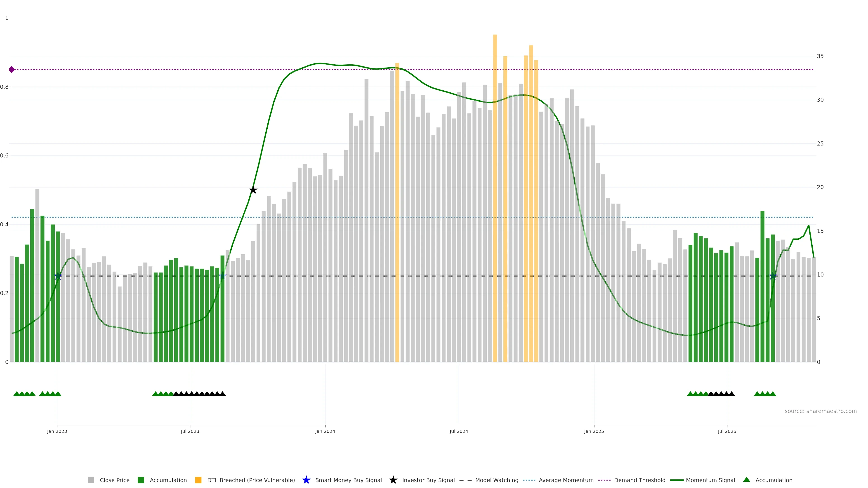Click the orange DTL Breached color swatch
This screenshot has width=868, height=488.
coord(198,480)
